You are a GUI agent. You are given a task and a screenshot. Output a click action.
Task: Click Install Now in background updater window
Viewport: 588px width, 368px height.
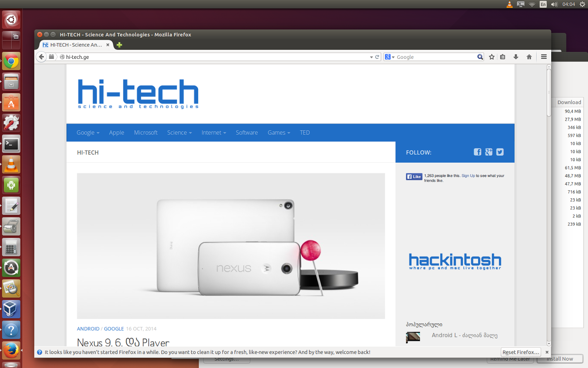tap(560, 359)
